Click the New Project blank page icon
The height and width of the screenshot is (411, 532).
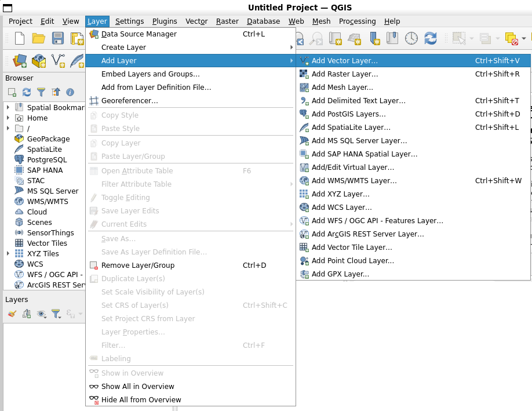20,39
